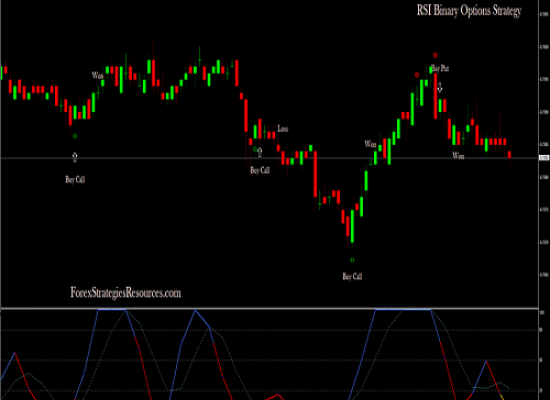Select the Won label below the Buy Put trade
The height and width of the screenshot is (400, 550).
[458, 155]
